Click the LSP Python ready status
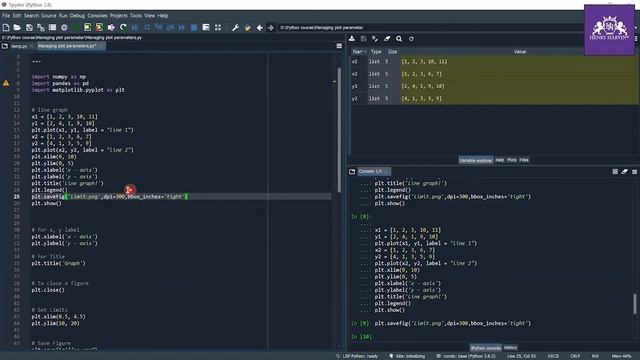 [357, 356]
